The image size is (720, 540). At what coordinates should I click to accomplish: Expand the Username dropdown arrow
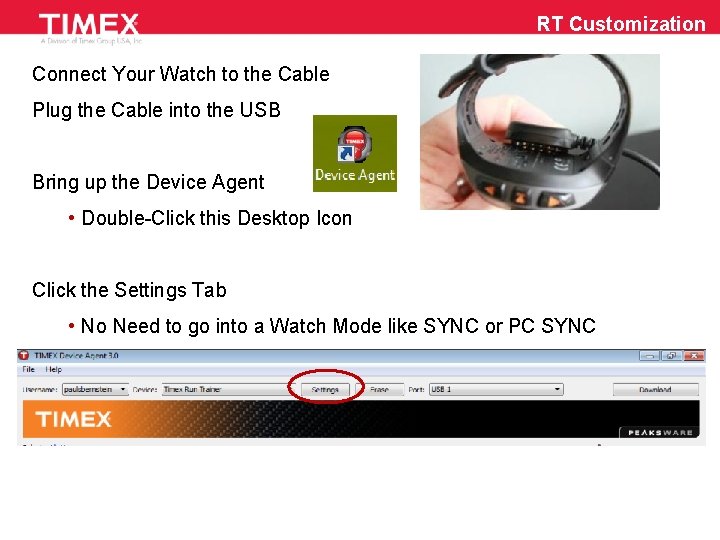123,389
